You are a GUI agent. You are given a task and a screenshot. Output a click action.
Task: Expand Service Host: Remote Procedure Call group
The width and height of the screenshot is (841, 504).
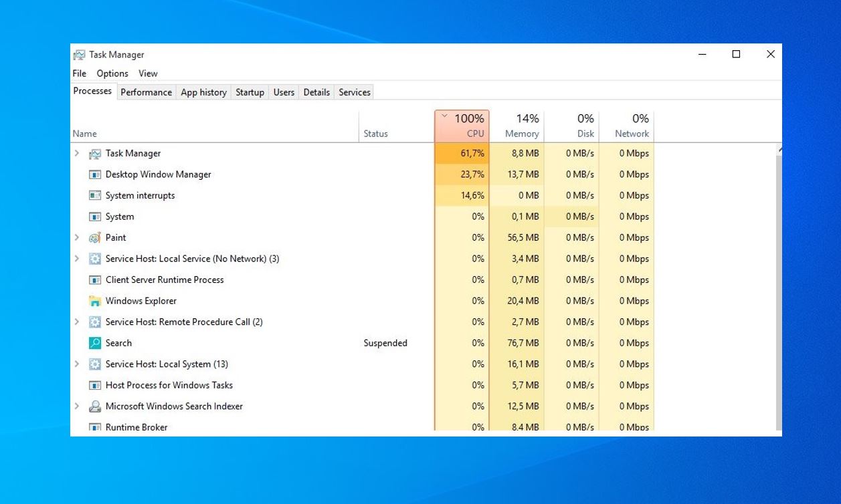76,322
